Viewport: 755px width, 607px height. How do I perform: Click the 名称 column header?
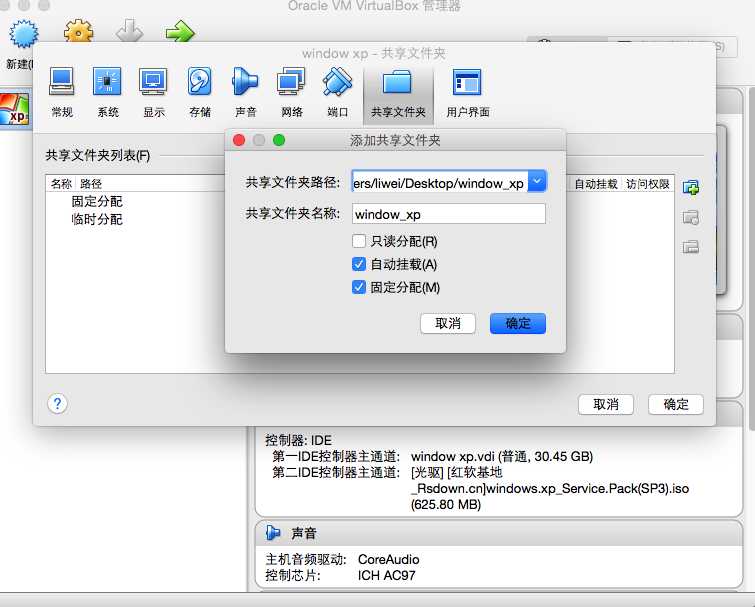61,183
